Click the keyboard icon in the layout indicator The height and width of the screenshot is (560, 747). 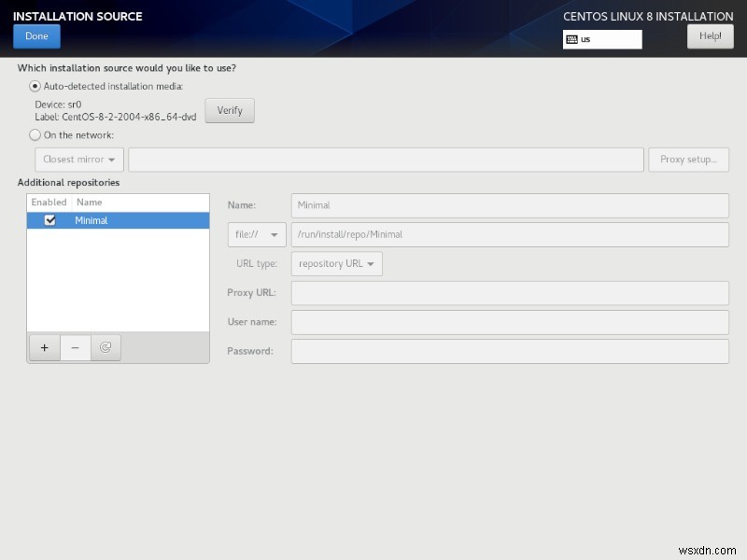(x=572, y=39)
